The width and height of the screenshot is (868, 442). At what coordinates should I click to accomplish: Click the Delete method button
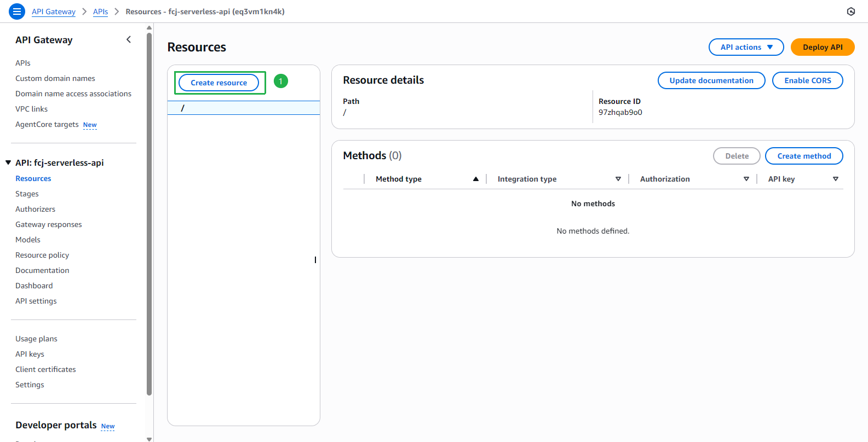pos(737,156)
